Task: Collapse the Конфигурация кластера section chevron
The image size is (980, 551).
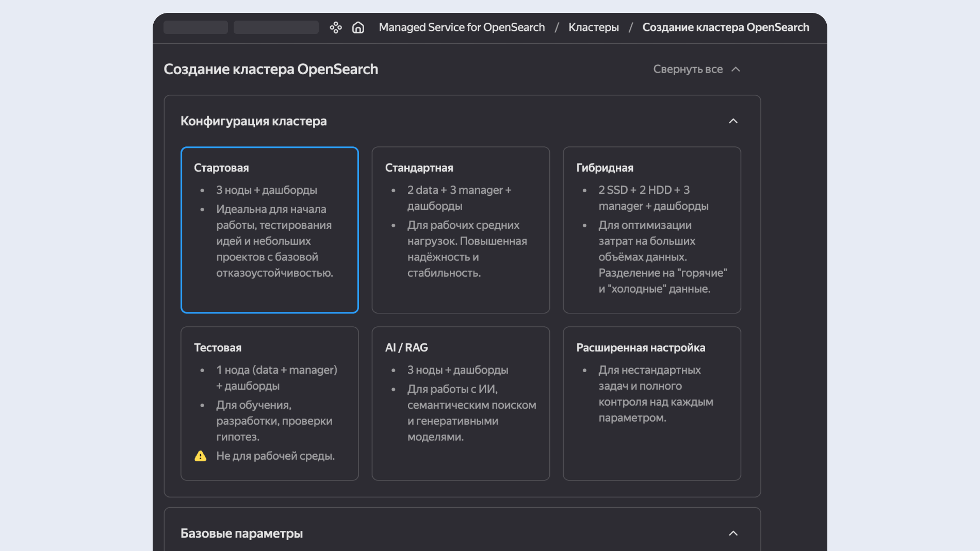Action: [733, 121]
